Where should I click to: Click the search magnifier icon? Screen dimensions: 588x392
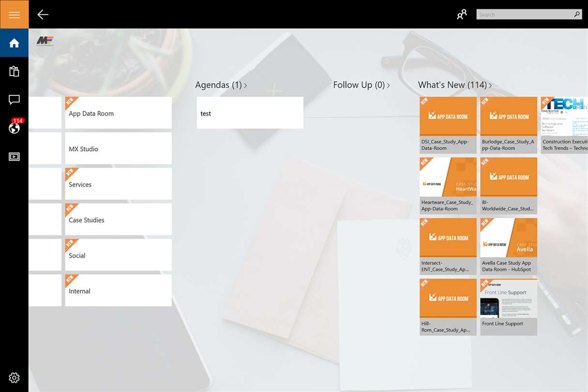coord(577,15)
